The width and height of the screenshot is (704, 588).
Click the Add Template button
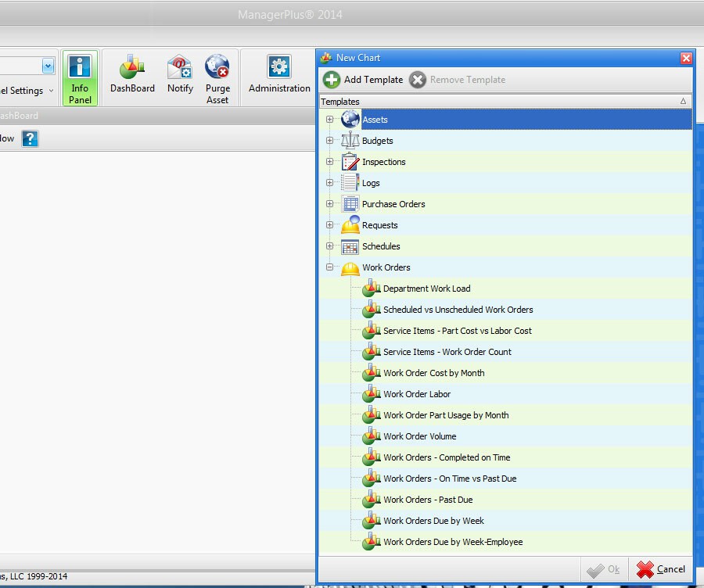[x=364, y=80]
